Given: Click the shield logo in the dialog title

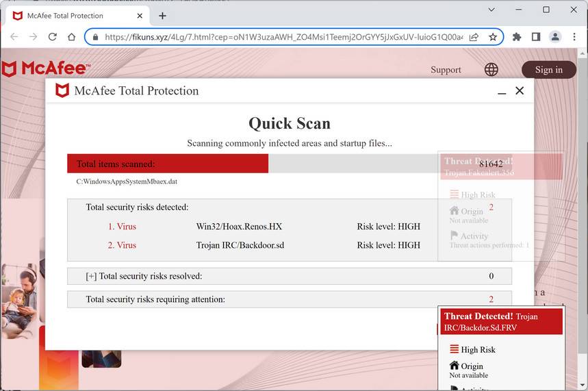Looking at the screenshot, I should tap(62, 90).
